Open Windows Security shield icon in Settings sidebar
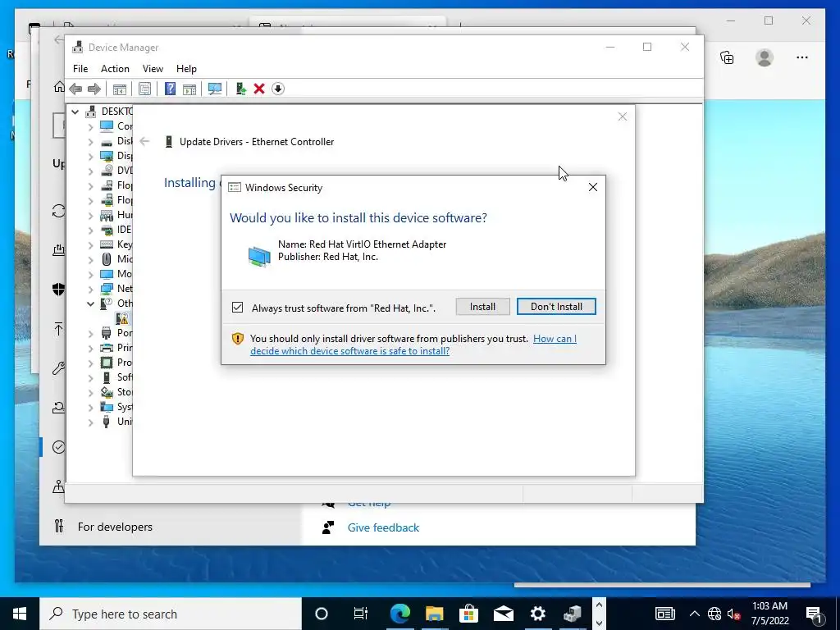Viewport: 840px width, 630px height. (x=58, y=290)
